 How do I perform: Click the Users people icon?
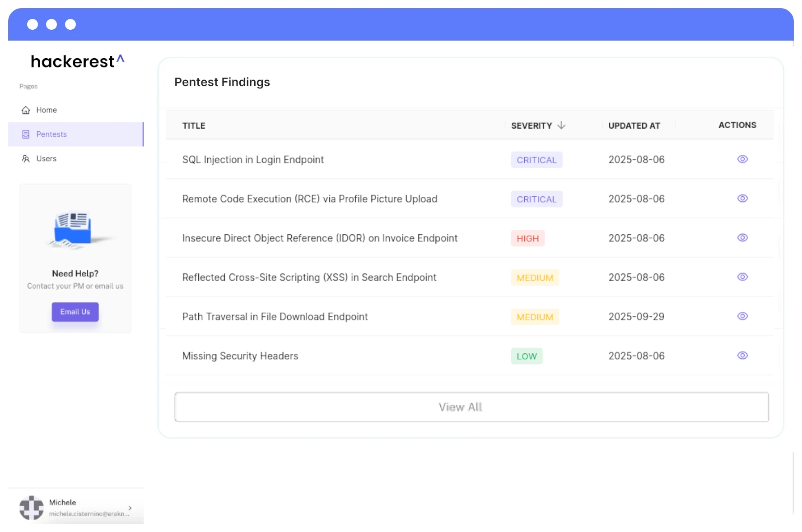coord(26,159)
